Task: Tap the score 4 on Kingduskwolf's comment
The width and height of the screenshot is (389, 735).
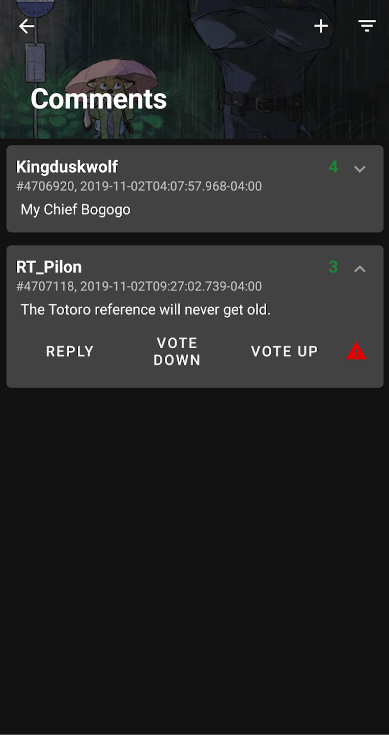Action: tap(333, 167)
